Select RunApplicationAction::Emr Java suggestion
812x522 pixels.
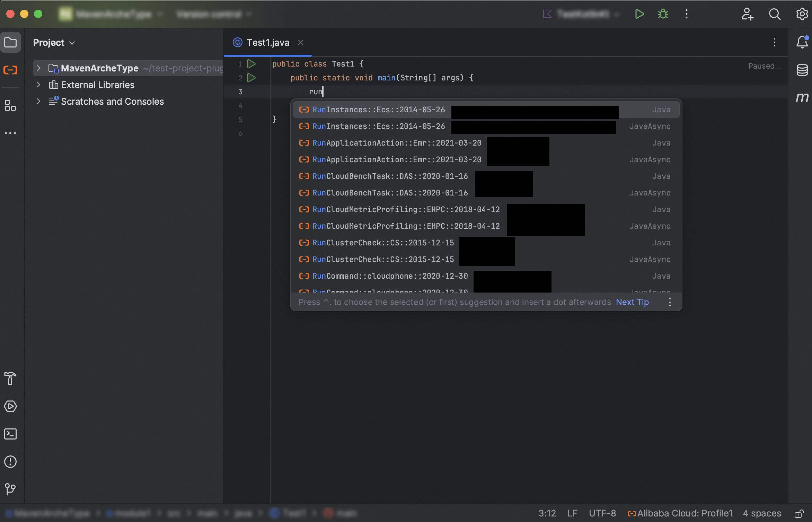coord(486,143)
